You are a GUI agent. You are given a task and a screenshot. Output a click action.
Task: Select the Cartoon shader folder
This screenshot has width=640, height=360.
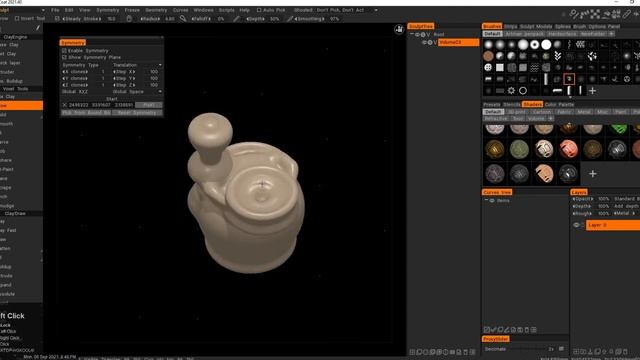coord(542,112)
